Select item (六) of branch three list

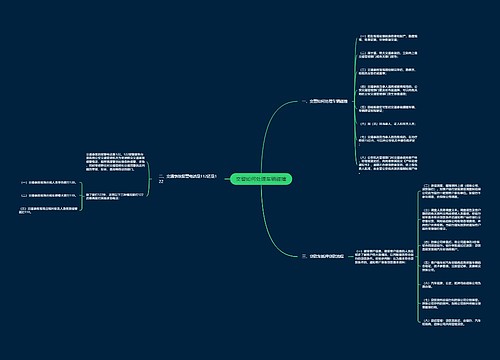coord(452,285)
